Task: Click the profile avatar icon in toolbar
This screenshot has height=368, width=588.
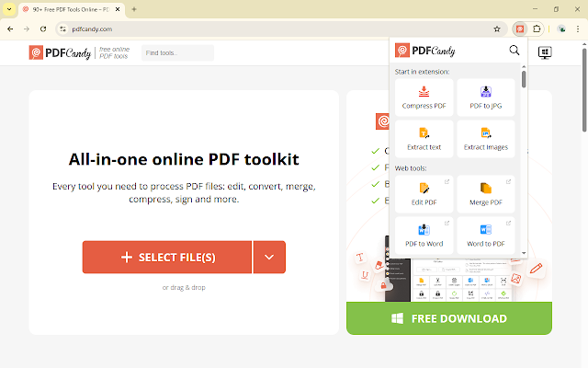Action: click(x=561, y=29)
